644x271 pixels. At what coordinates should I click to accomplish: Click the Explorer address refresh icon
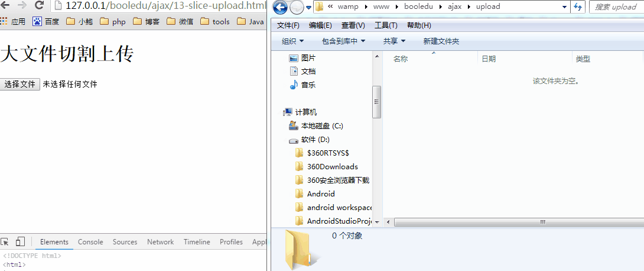(x=578, y=7)
